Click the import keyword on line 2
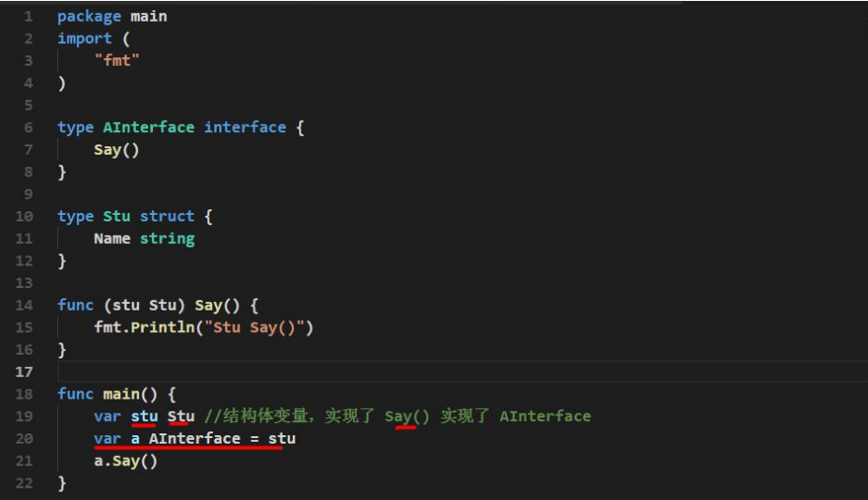 [84, 38]
